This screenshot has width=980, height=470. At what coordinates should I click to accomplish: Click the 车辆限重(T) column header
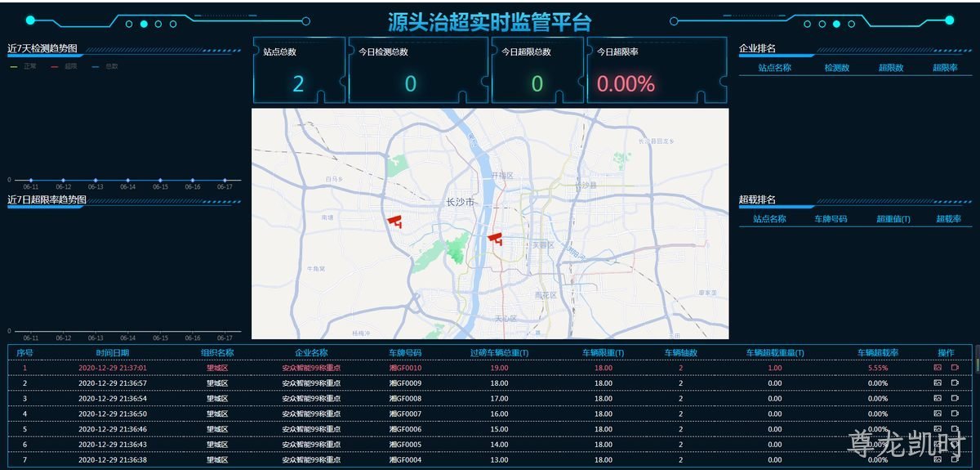(x=603, y=353)
